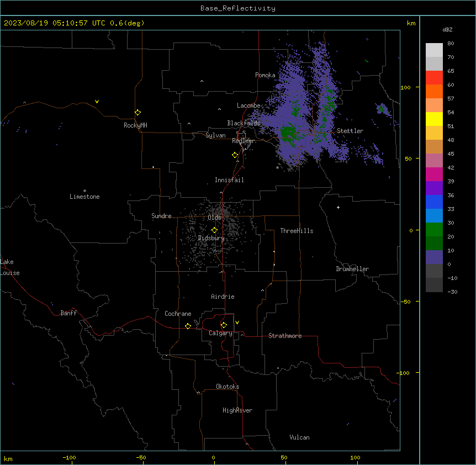Click the RedDeer city label
476x465 pixels.
click(244, 141)
